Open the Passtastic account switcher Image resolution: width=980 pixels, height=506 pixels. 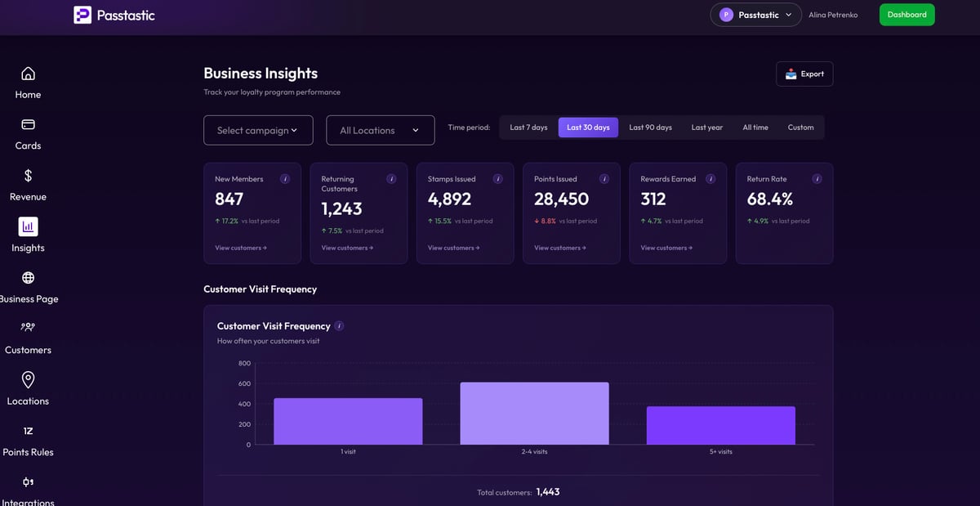(755, 14)
